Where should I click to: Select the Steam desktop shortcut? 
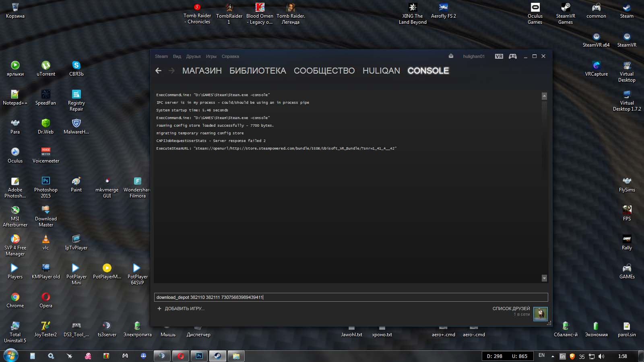(627, 10)
